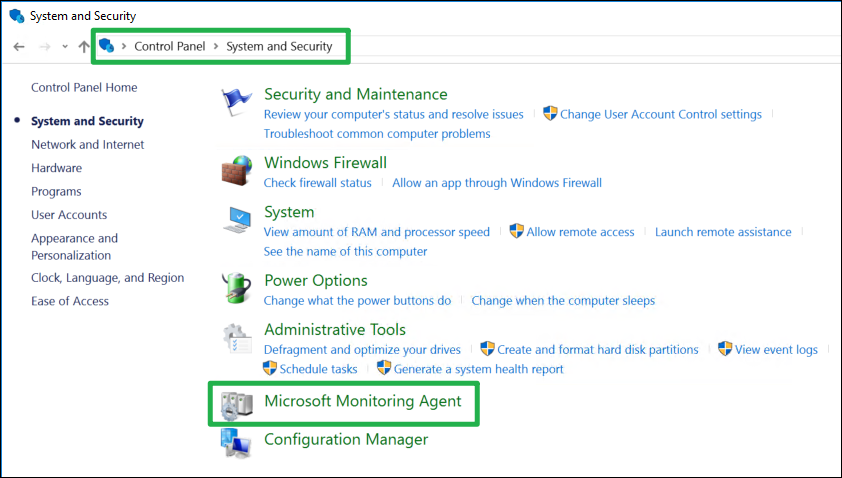Click Change when the computer sleeps
The width and height of the screenshot is (842, 478).
coord(563,301)
